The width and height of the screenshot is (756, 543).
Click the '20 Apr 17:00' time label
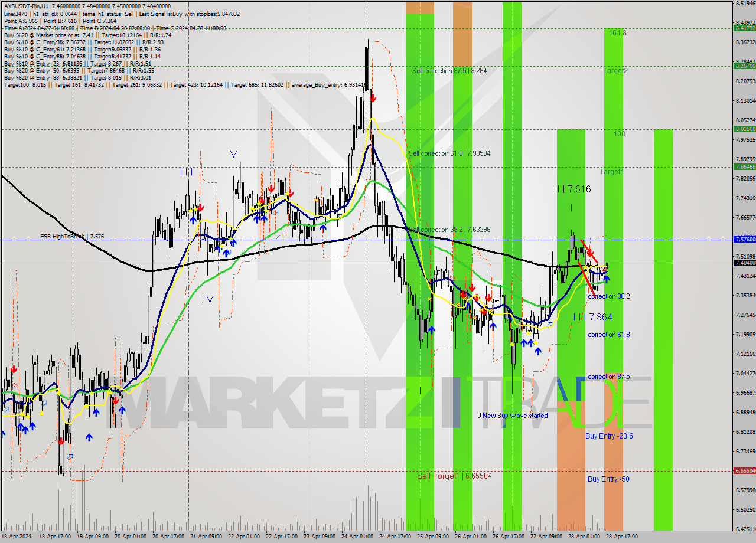coord(168,537)
